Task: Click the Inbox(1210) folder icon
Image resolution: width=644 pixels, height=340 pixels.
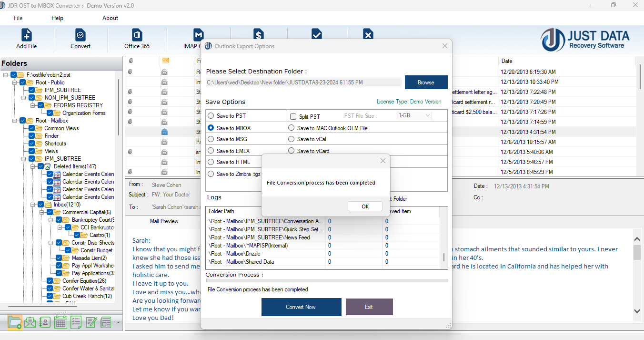Action: [48, 205]
